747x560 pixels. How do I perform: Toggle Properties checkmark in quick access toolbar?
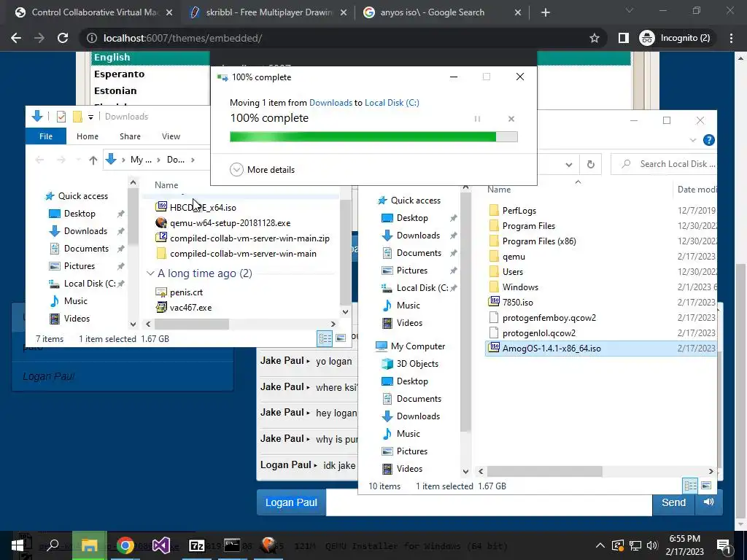[61, 116]
